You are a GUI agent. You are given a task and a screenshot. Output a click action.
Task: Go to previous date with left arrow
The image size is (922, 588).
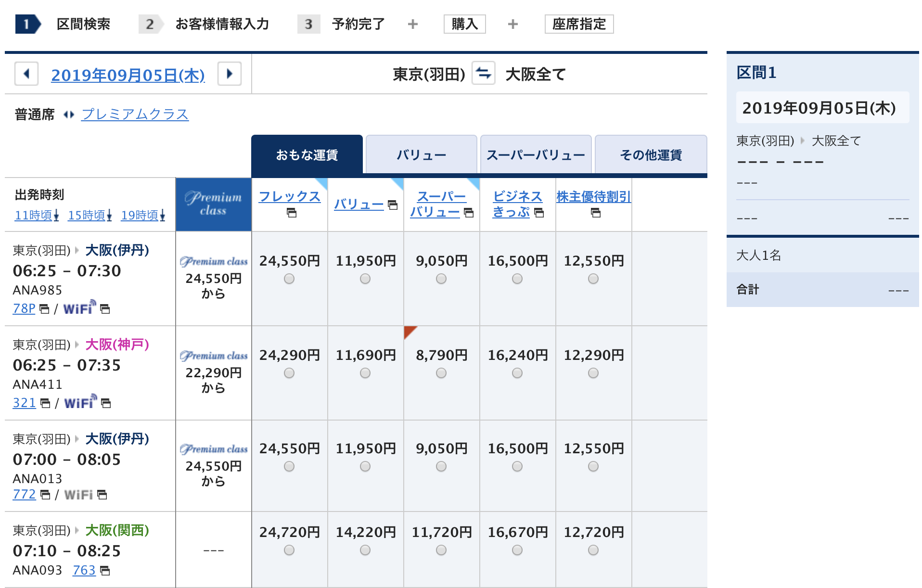coord(26,74)
